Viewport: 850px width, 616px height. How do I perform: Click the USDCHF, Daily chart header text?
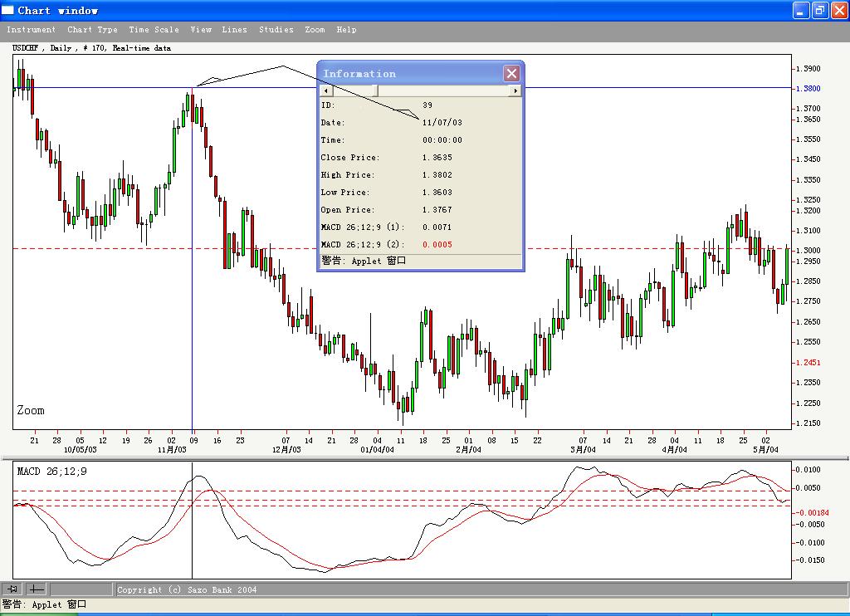pyautogui.click(x=91, y=48)
